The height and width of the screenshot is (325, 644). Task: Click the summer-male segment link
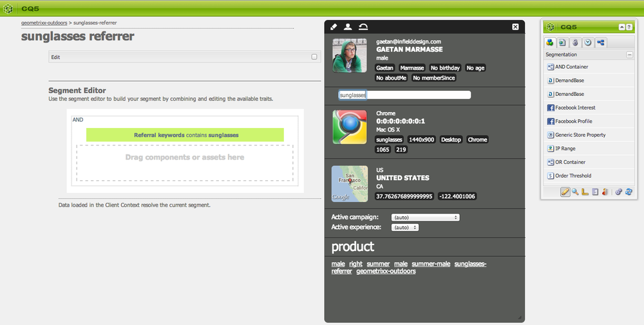coord(431,264)
